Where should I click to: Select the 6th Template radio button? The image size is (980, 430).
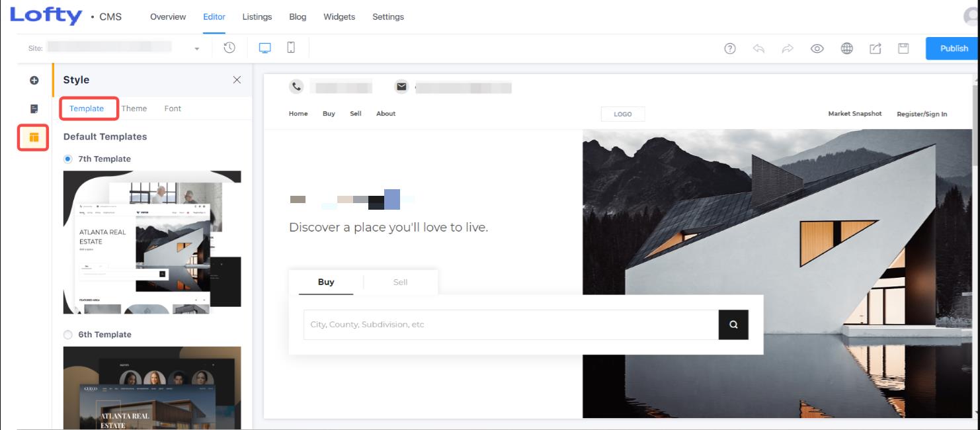point(67,334)
